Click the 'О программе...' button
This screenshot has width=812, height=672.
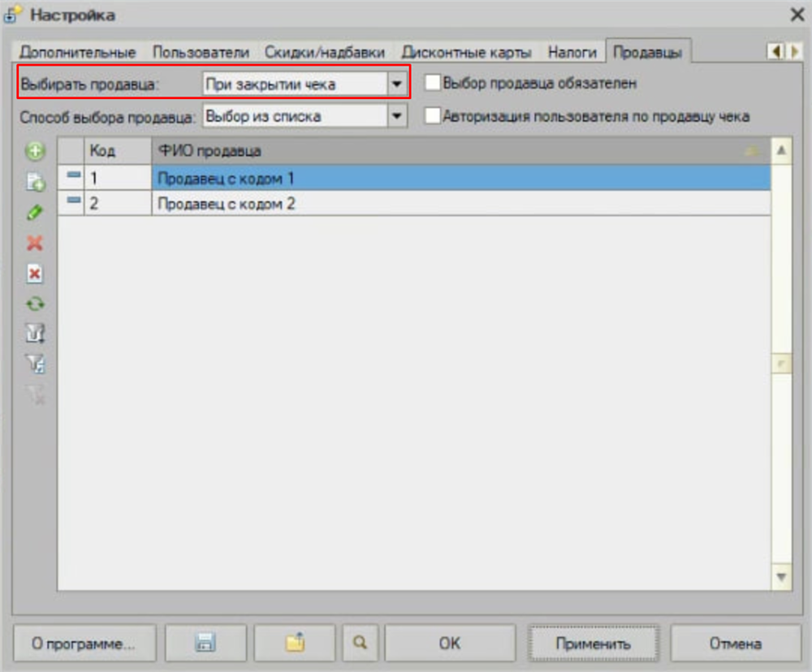tap(84, 644)
